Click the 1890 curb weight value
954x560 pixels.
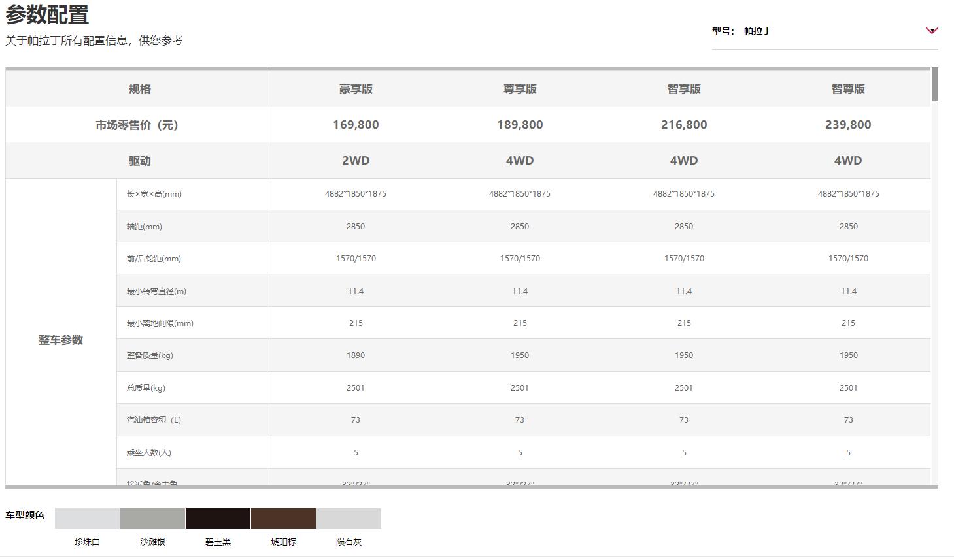(x=356, y=355)
